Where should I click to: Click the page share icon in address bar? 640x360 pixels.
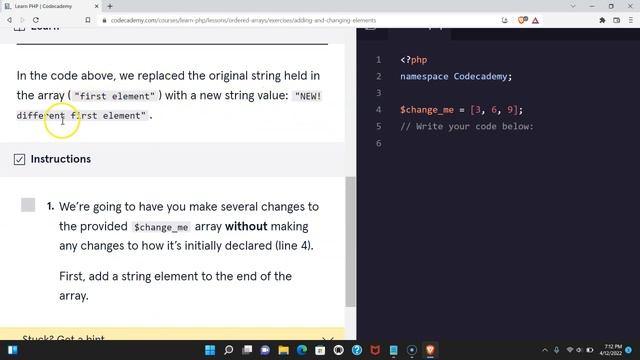pyautogui.click(x=504, y=20)
